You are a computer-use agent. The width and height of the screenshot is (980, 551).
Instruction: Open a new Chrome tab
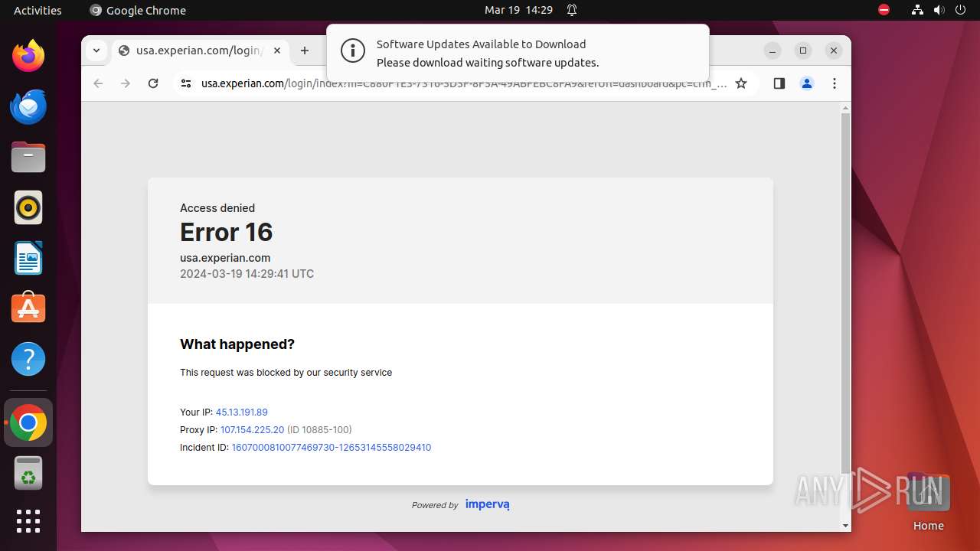305,51
